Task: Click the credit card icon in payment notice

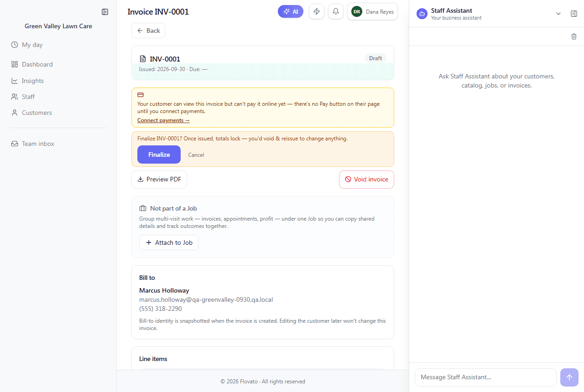Action: 141,95
